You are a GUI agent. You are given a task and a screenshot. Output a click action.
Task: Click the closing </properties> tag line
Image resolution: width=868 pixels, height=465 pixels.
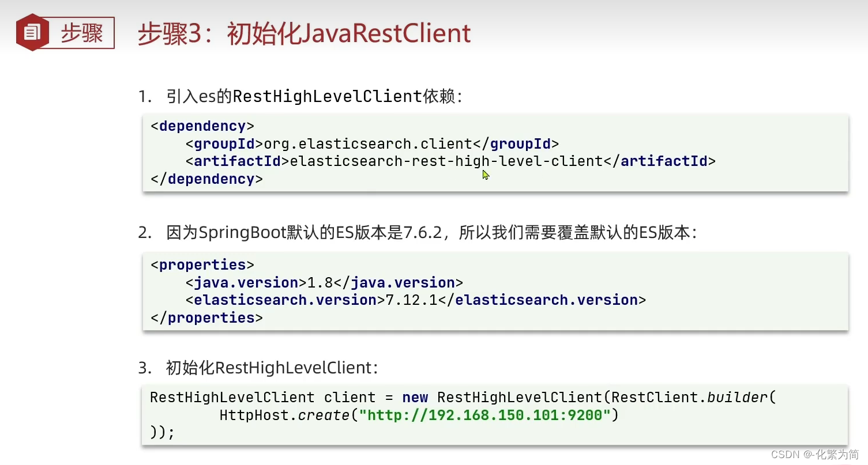click(206, 318)
